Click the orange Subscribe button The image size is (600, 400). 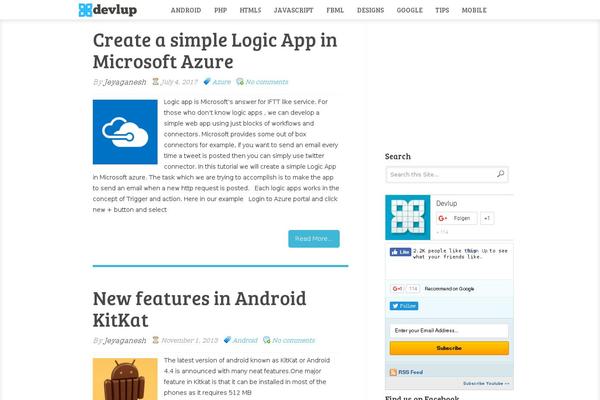449,348
